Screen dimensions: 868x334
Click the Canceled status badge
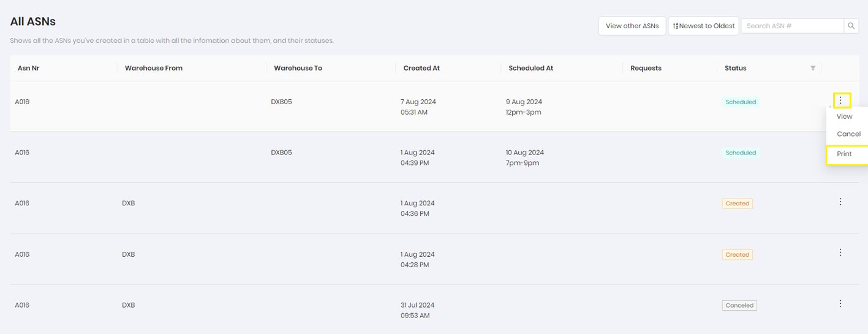pyautogui.click(x=739, y=305)
